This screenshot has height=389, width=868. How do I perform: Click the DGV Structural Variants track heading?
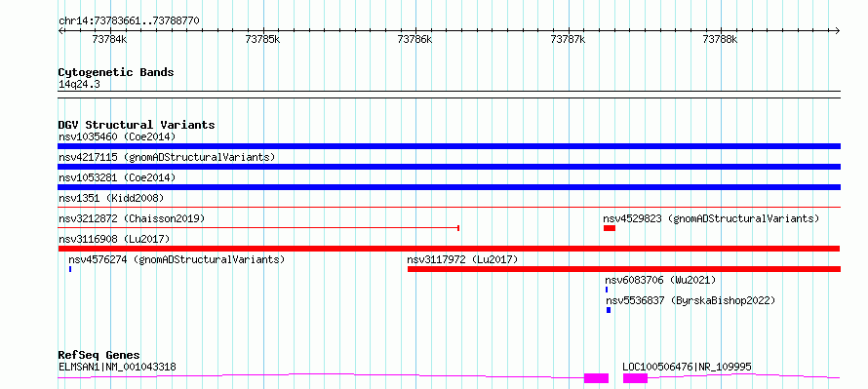click(x=137, y=125)
